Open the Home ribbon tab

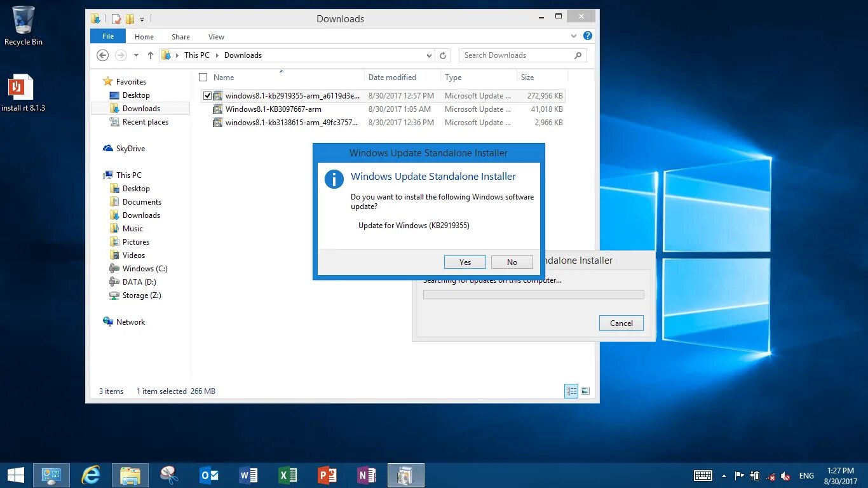[144, 37]
